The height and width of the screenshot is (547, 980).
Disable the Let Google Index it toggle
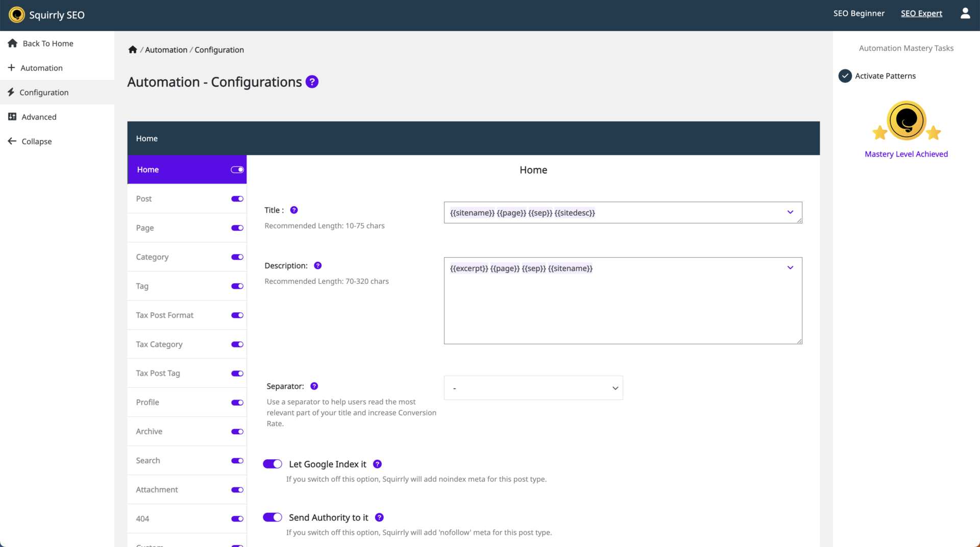(x=273, y=464)
